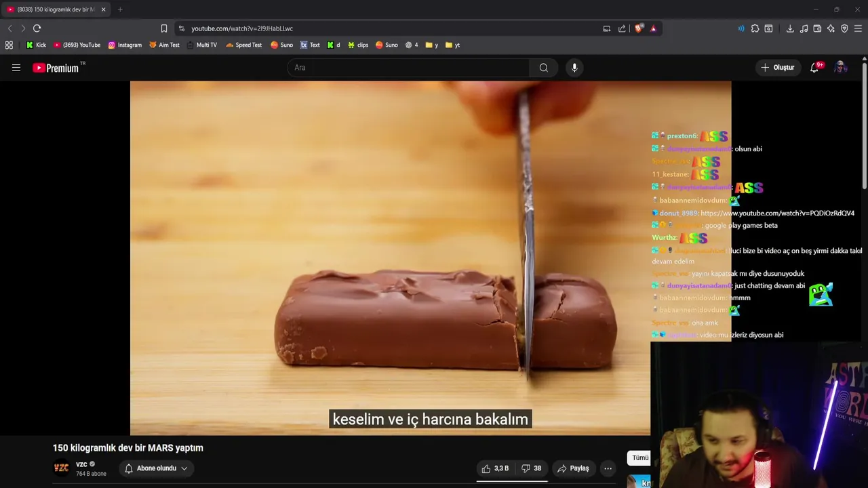This screenshot has width=868, height=488.
Task: Open the YouTube link in donut_8989's chat message
Action: pyautogui.click(x=777, y=213)
